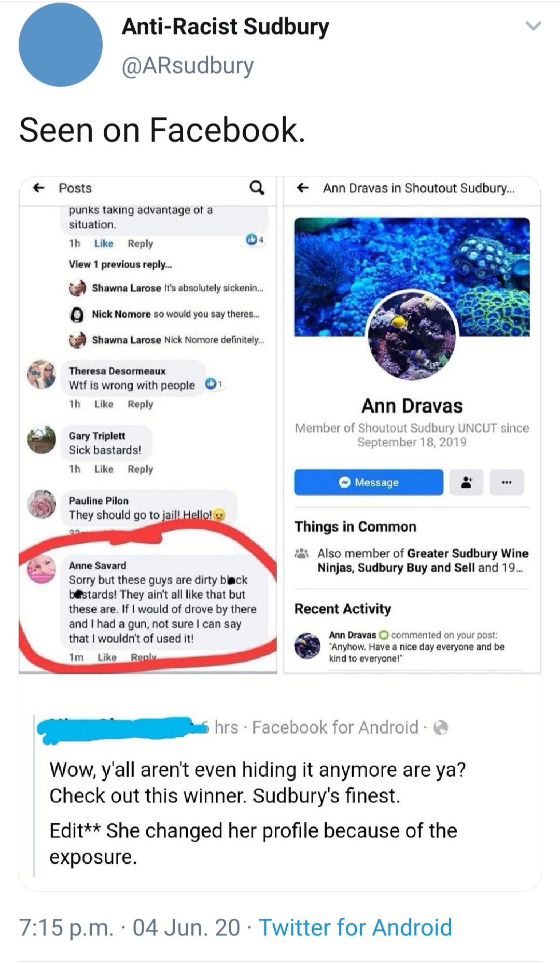Open the Twitter for Android link
560x964 pixels.
click(355, 927)
